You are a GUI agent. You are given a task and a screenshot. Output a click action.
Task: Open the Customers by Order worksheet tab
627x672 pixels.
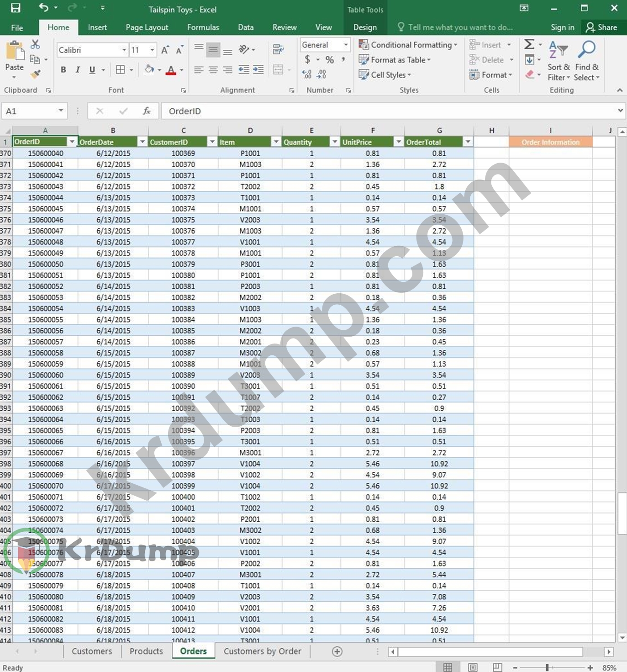263,651
